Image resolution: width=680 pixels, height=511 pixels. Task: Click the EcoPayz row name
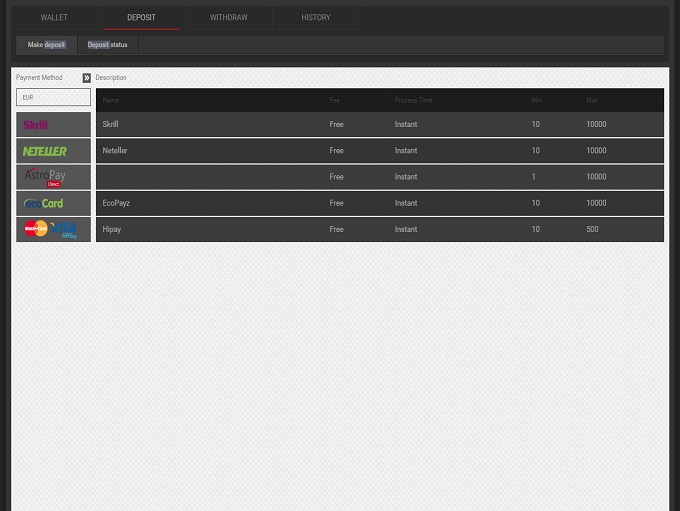click(x=116, y=203)
